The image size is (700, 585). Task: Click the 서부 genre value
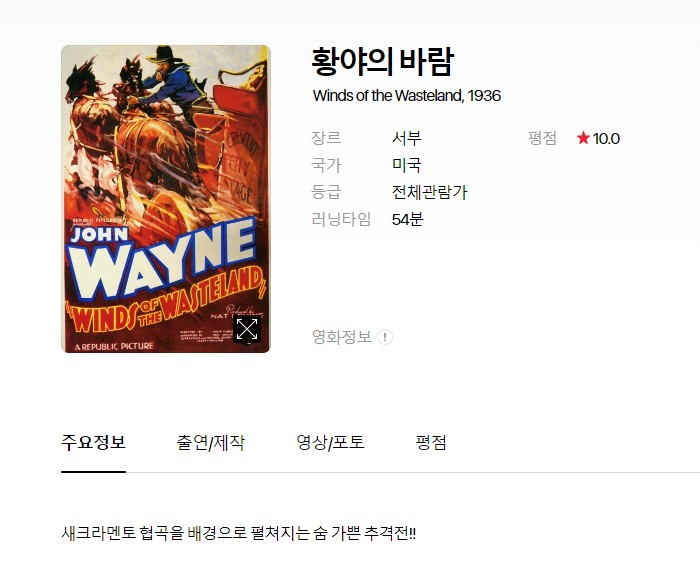click(406, 138)
